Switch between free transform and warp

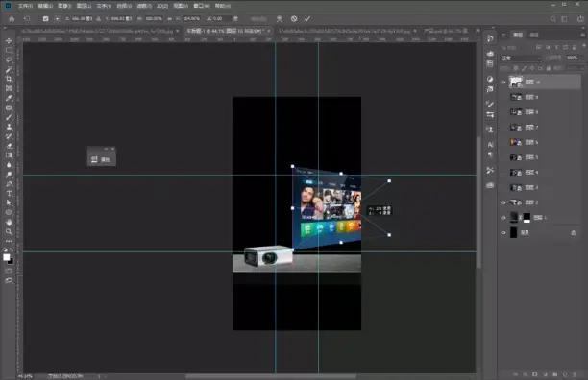point(280,19)
